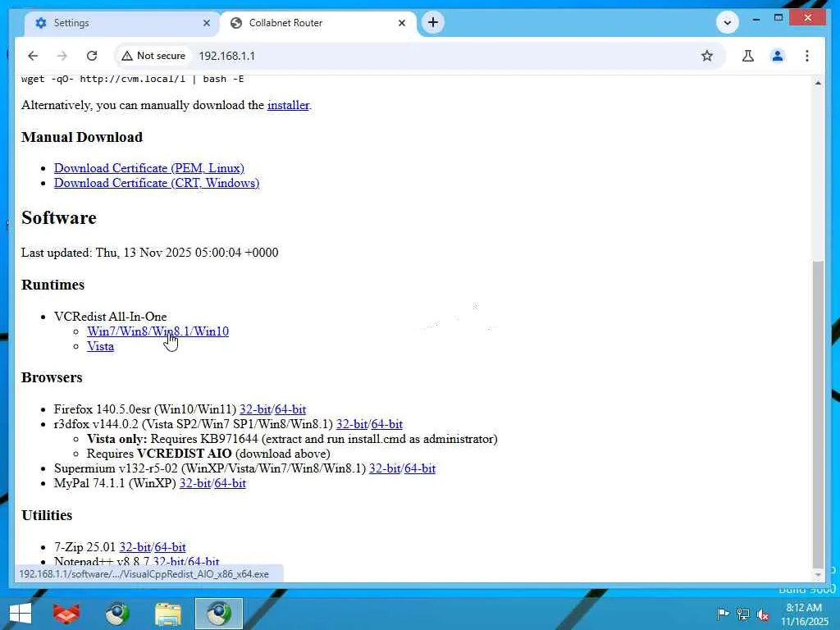Click the muted volume tray icon
Viewport: 840px width, 630px height.
pyautogui.click(x=763, y=614)
